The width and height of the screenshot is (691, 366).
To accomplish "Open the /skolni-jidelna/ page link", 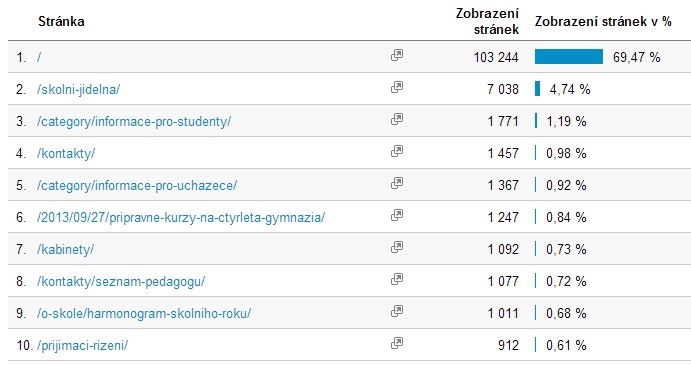I will (x=78, y=89).
